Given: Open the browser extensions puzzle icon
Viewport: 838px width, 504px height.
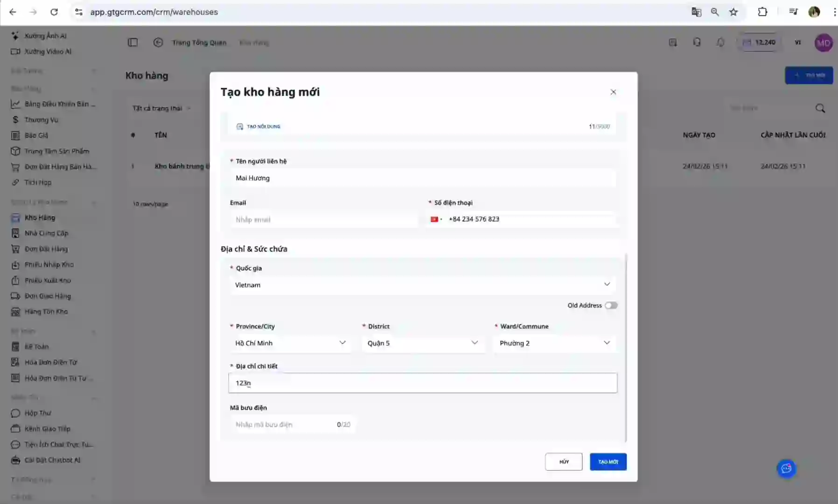Looking at the screenshot, I should [762, 12].
